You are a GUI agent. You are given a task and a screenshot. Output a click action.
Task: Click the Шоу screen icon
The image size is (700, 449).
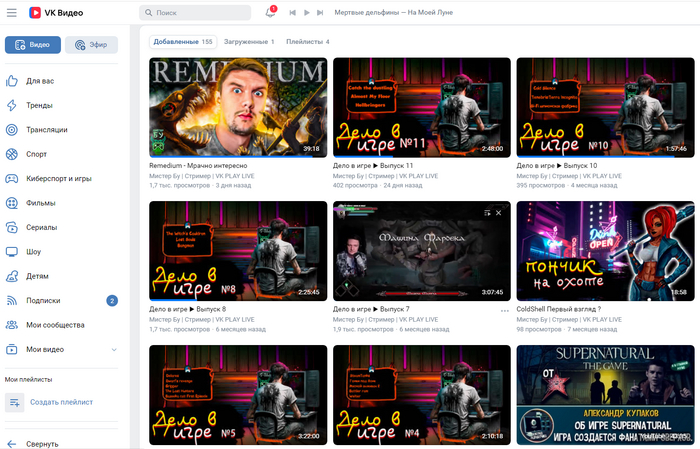(12, 252)
